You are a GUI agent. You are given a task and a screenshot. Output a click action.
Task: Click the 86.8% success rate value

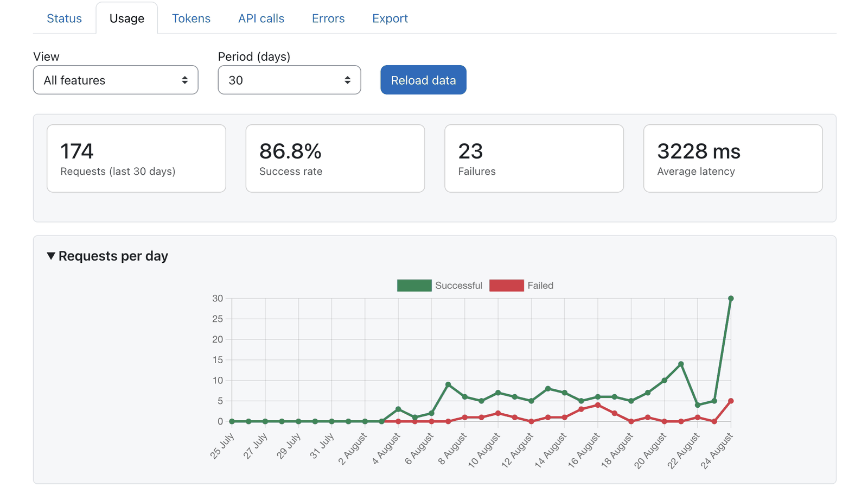[290, 151]
